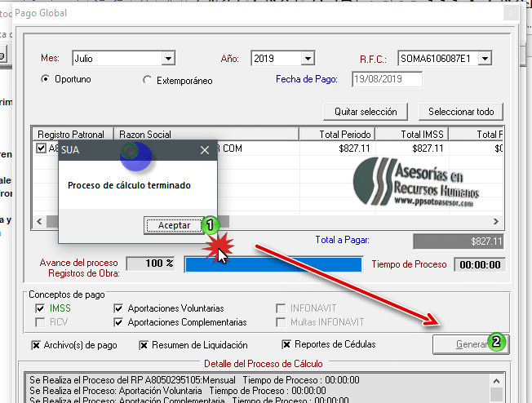Screen dimensions: 532x403
Task: Click Quitar selección button
Action: tap(366, 111)
